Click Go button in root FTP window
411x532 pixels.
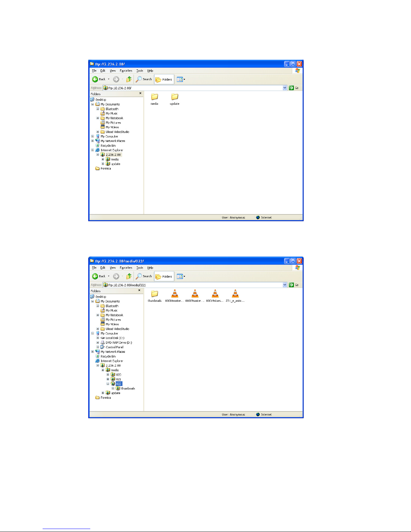tap(294, 88)
